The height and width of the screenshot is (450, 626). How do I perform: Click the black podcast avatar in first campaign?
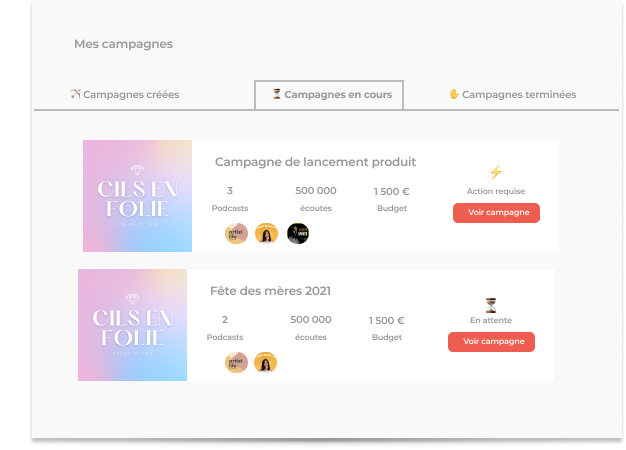pyautogui.click(x=298, y=233)
